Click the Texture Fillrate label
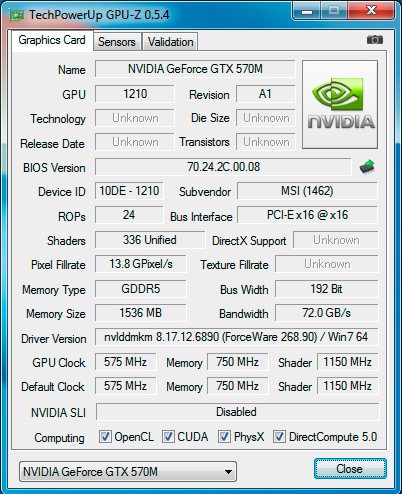 pos(234,265)
